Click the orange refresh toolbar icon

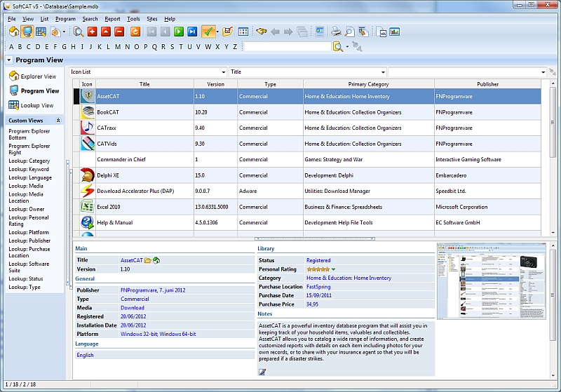135,32
